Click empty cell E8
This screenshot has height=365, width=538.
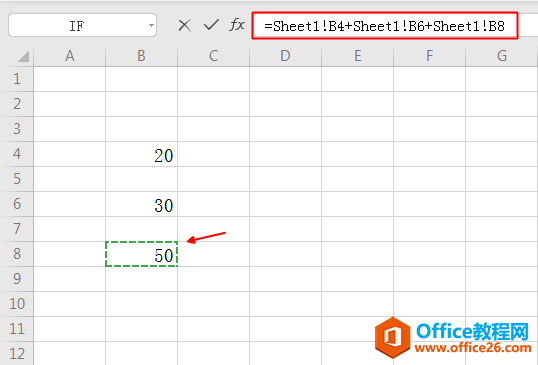(x=358, y=254)
